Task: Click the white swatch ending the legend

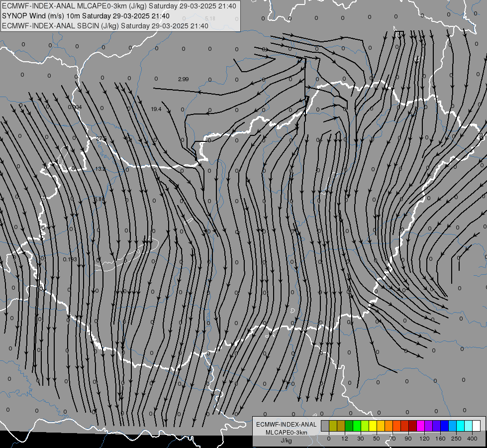Action: [x=477, y=426]
